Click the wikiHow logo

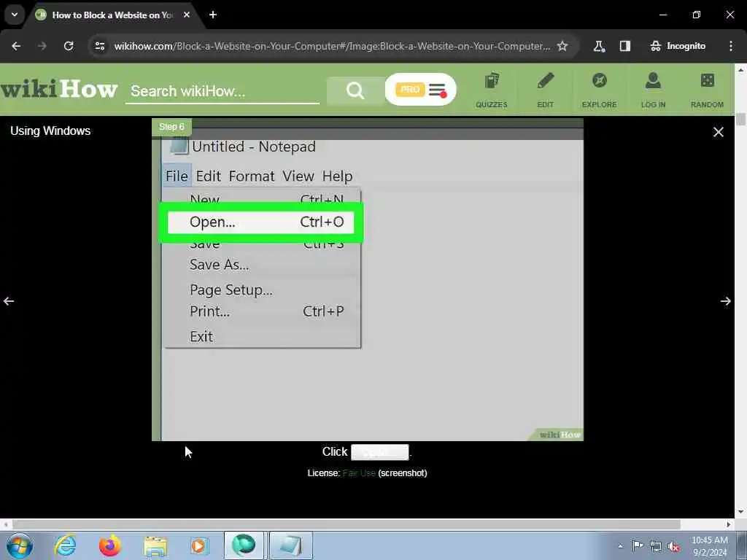[58, 90]
